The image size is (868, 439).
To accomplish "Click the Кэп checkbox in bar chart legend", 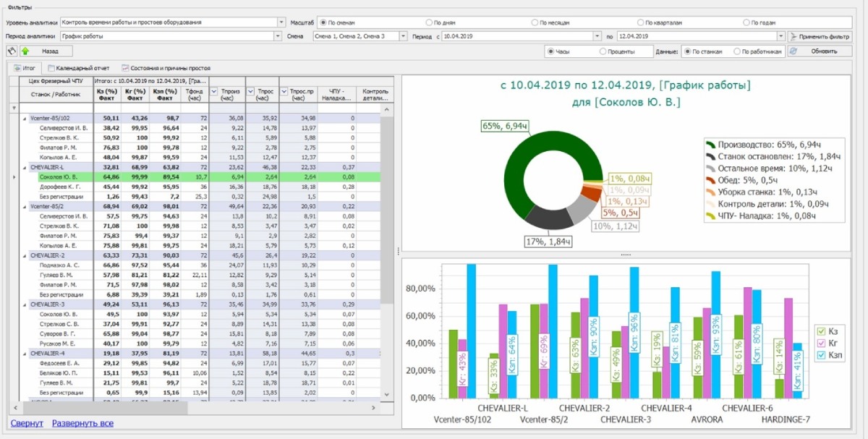I will [x=820, y=354].
